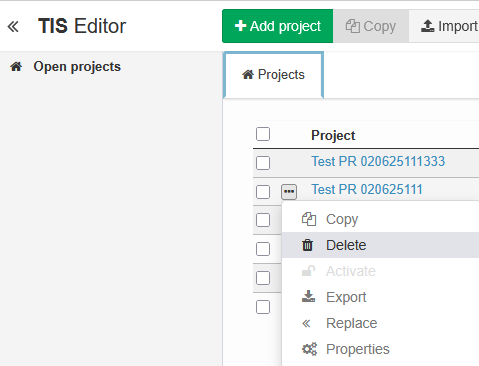Screen dimensions: 479x366
Task: Click the Add project button
Action: coord(277,26)
